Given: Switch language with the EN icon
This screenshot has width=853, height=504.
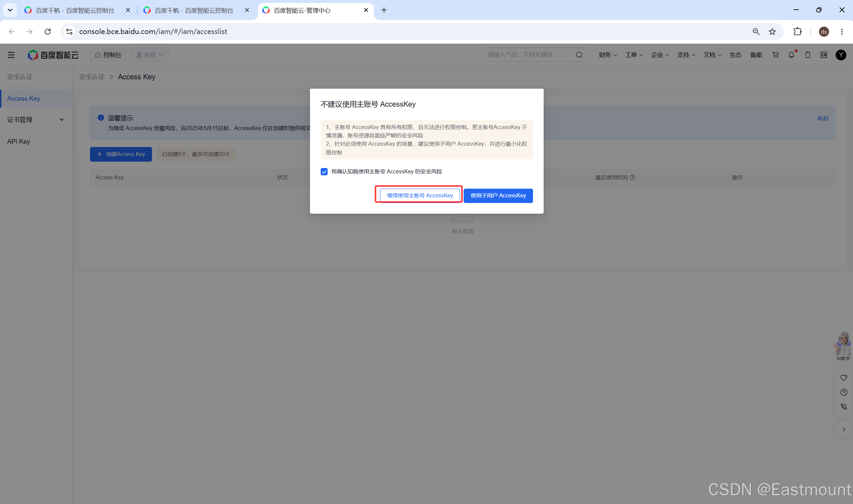Looking at the screenshot, I should [824, 55].
